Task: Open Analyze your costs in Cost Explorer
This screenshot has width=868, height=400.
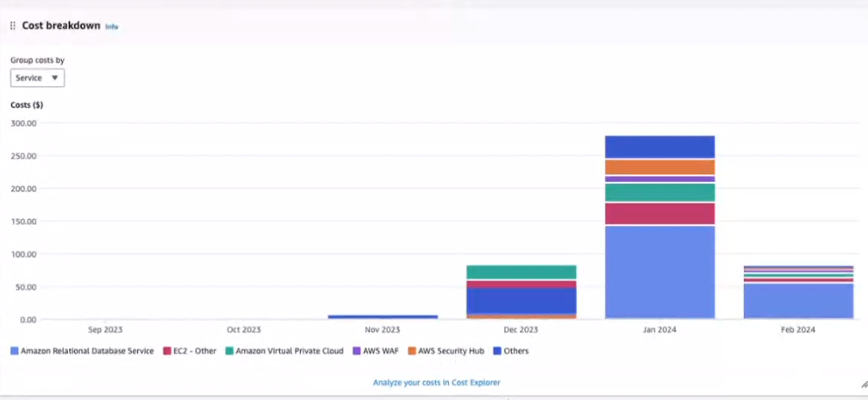Action: [436, 382]
